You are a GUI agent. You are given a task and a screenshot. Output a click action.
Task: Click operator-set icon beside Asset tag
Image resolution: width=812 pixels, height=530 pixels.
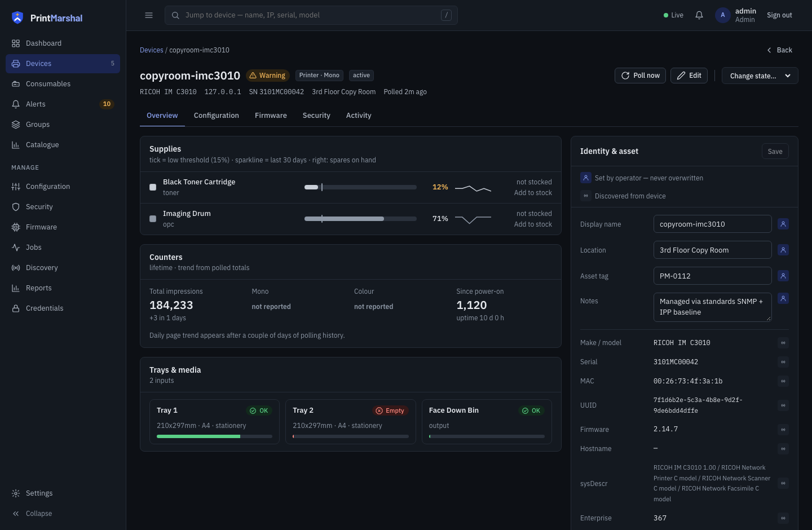[783, 276]
